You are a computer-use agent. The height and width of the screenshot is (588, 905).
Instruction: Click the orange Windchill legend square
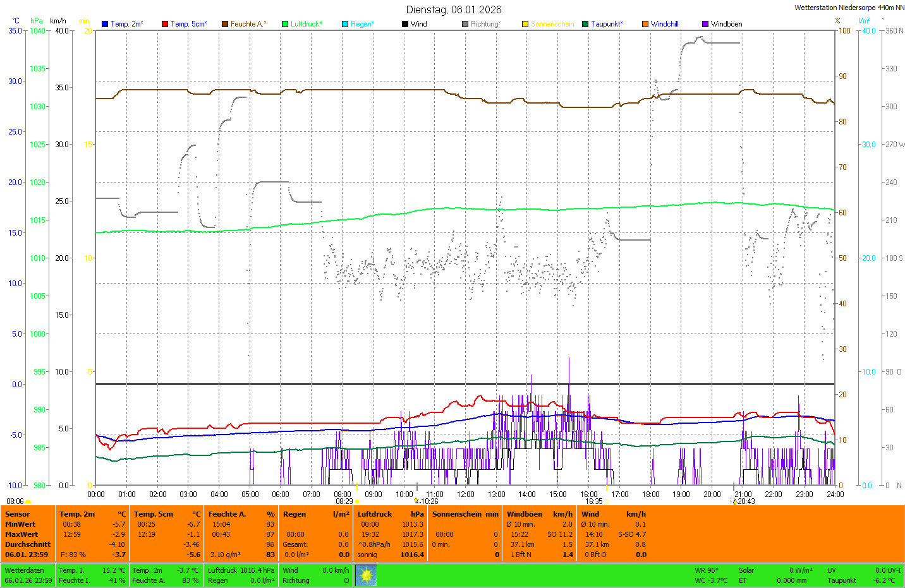point(645,24)
